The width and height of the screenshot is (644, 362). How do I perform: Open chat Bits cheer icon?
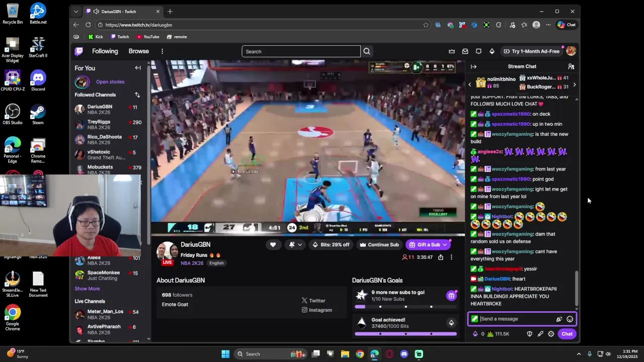click(x=559, y=319)
